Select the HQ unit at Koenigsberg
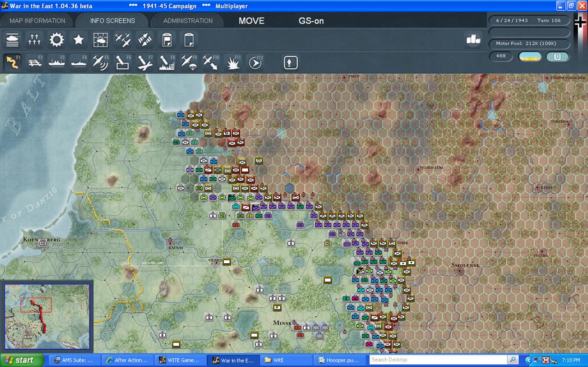Screen dimensions: 588x367 (43, 243)
